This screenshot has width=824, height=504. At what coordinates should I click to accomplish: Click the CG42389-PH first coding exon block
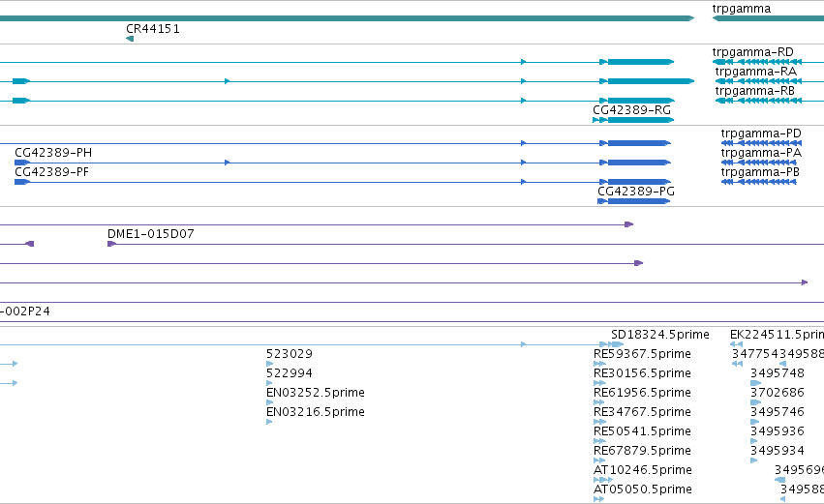[x=22, y=163]
